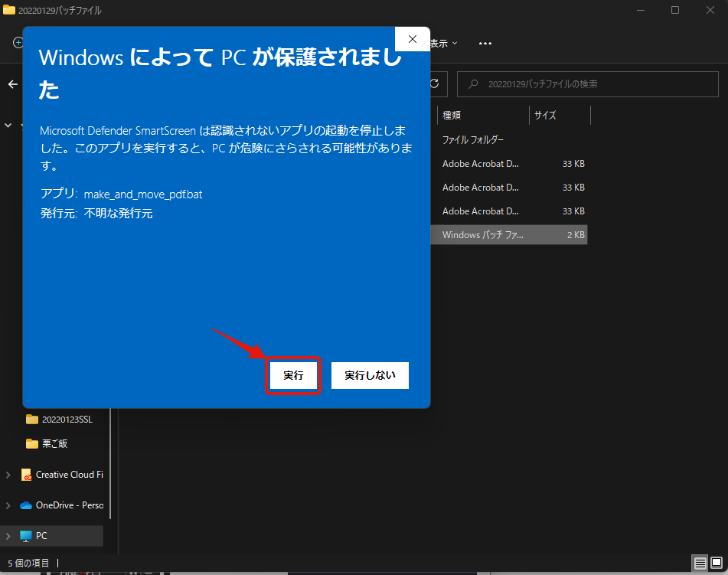
Task: Select the 栗ご飯 folder in sidebar
Action: click(x=54, y=443)
